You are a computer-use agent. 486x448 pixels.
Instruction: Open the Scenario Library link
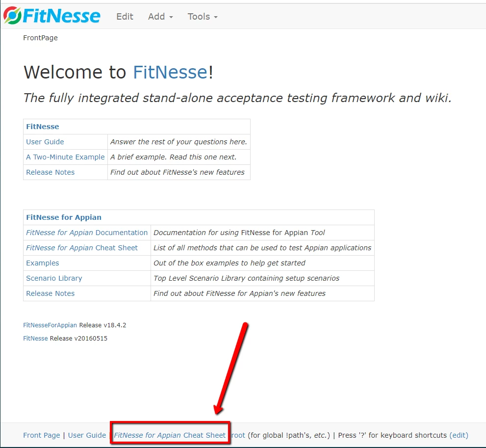[x=54, y=278]
